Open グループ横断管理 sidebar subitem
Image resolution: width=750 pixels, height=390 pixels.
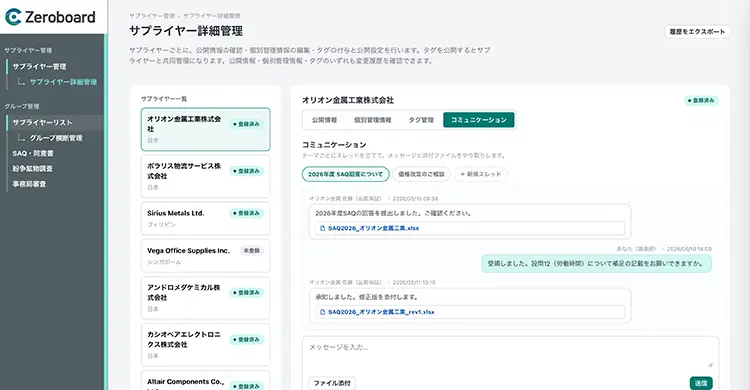56,138
